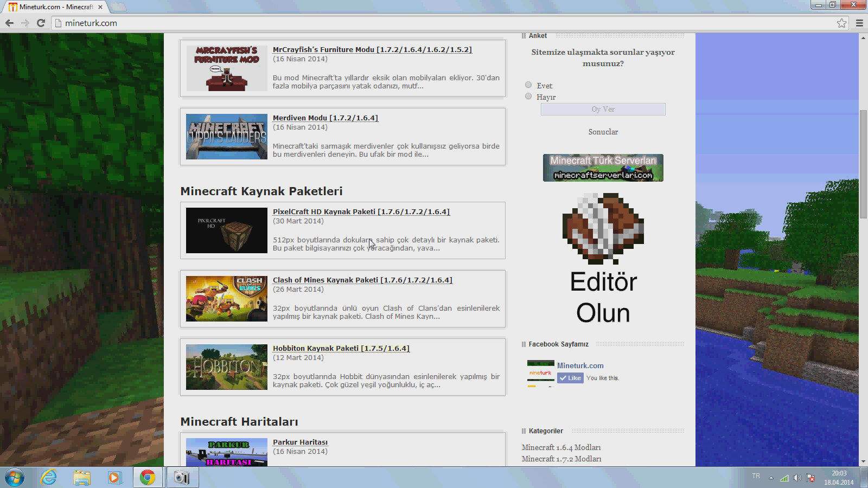Click the network signal tray icon

pos(784,478)
